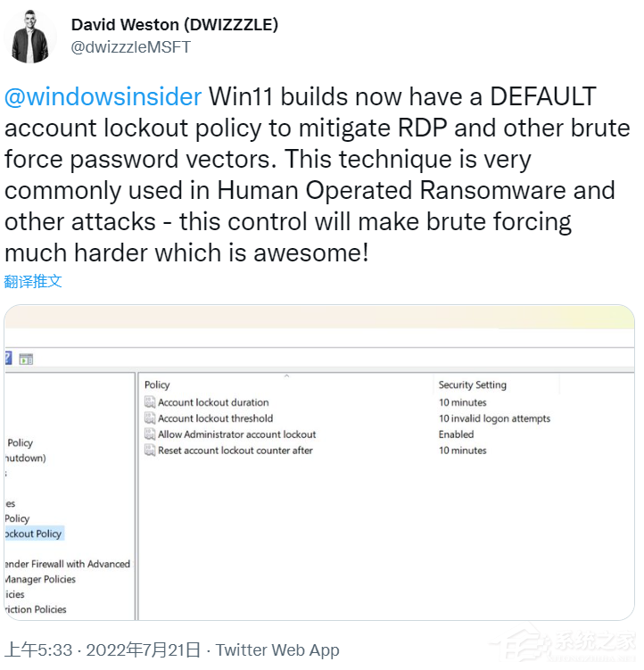Screen dimensions: 644x670
Task: Click the blue help toolbar icon
Action: click(x=8, y=360)
